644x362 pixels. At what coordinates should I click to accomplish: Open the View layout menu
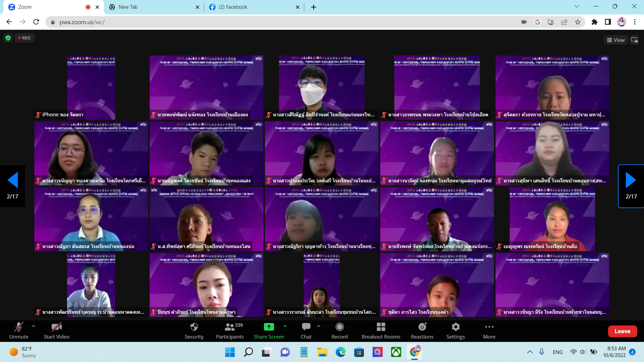tap(616, 40)
